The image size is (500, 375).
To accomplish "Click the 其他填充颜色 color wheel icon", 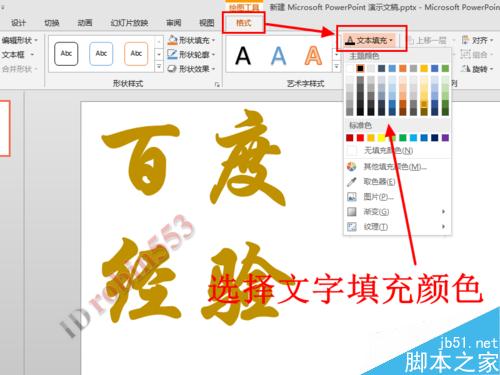I will [x=352, y=166].
